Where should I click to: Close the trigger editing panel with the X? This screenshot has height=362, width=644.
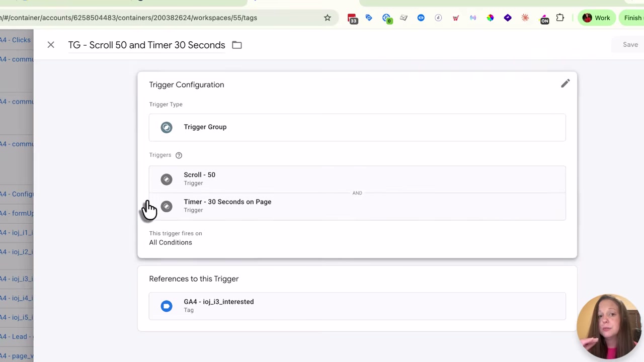[51, 45]
